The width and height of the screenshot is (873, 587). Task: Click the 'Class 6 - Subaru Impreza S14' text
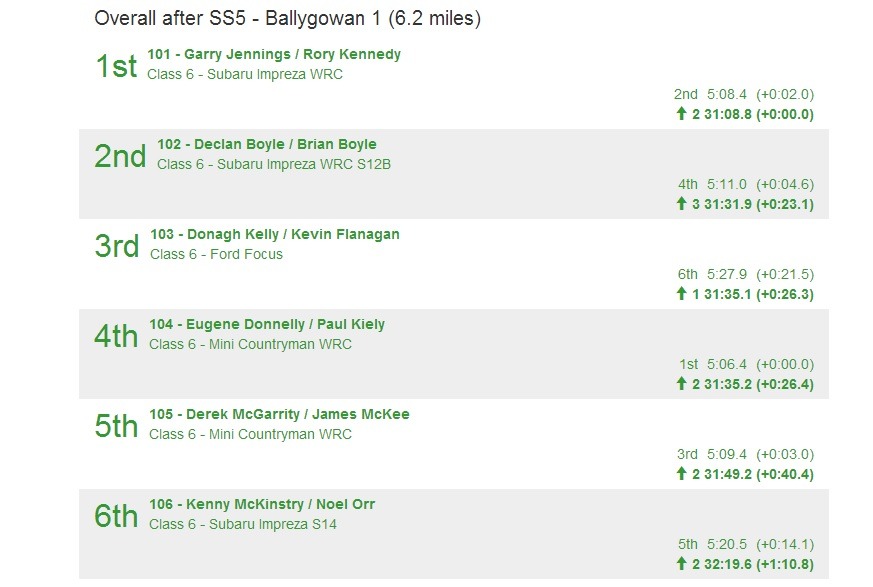(243, 524)
